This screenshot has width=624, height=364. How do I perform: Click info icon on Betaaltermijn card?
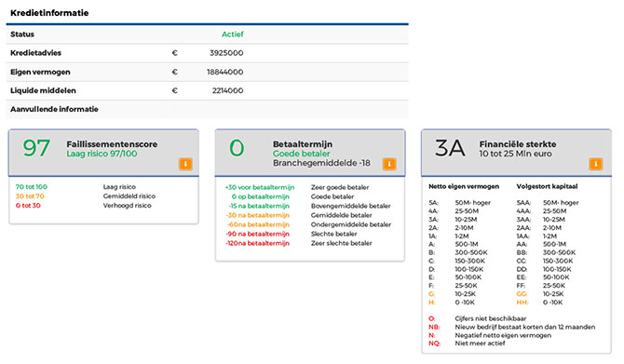[x=389, y=164]
